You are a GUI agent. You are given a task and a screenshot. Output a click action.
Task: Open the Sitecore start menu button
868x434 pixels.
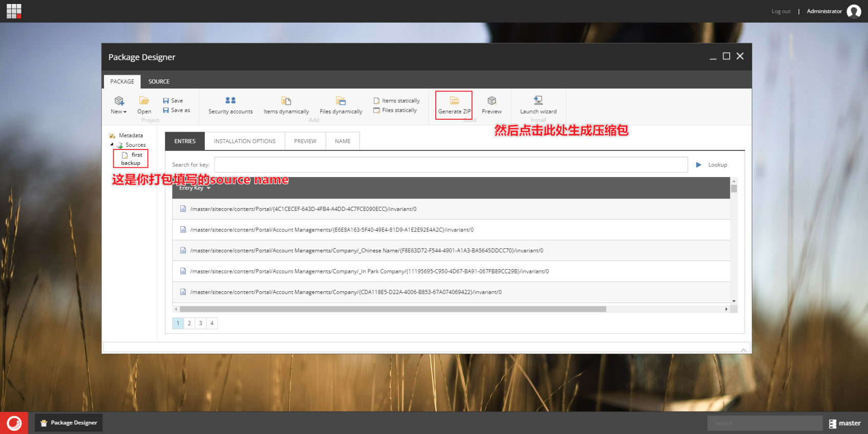click(x=14, y=423)
